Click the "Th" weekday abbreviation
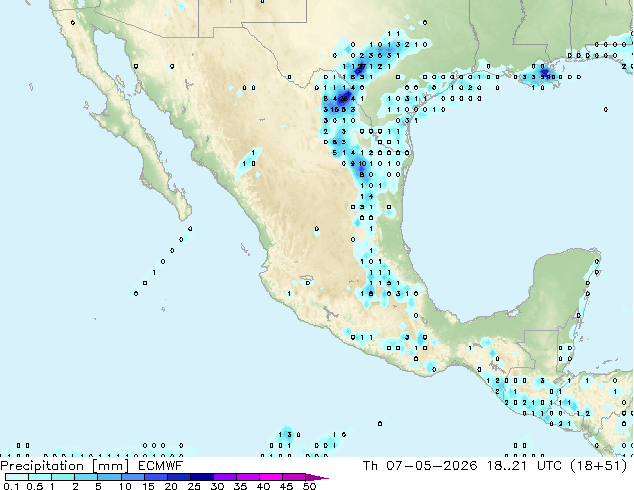Image resolution: width=634 pixels, height=490 pixels. (x=370, y=466)
